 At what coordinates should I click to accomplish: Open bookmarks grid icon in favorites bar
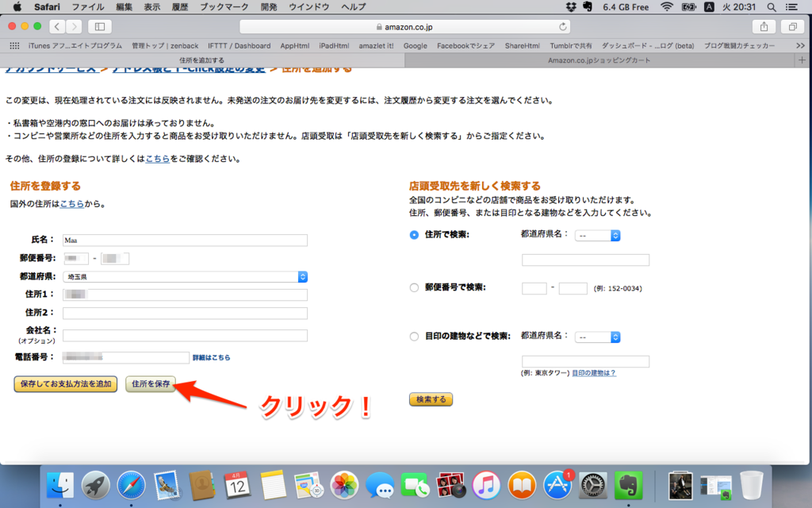pos(14,45)
